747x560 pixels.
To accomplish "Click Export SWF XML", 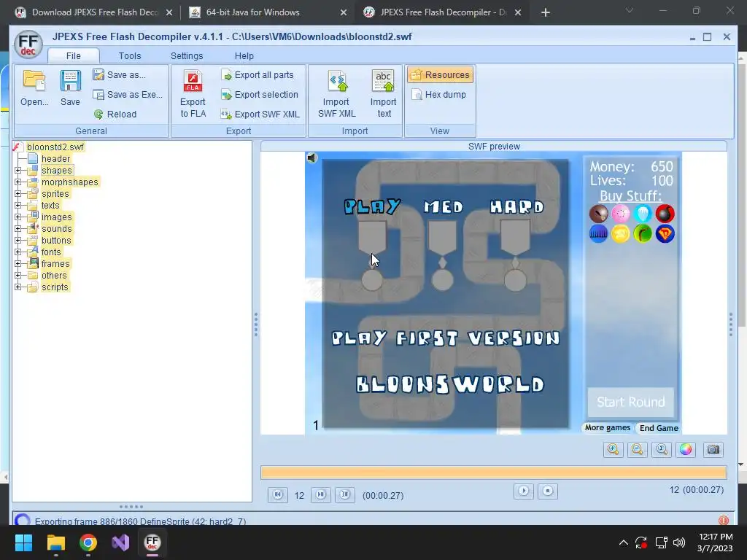I will [260, 114].
